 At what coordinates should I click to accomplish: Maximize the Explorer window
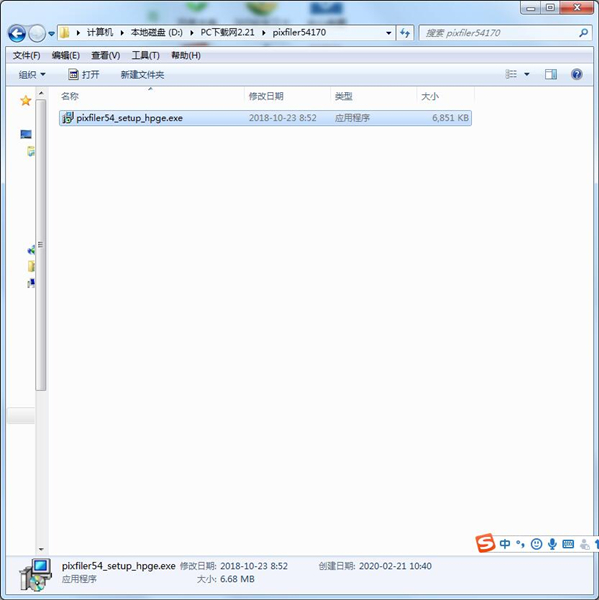pyautogui.click(x=550, y=8)
